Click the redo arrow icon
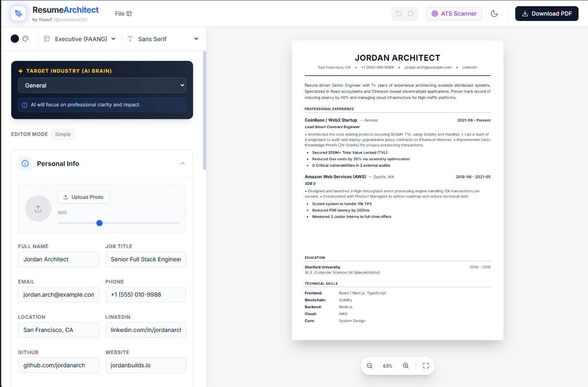The width and height of the screenshot is (588, 387). [410, 14]
